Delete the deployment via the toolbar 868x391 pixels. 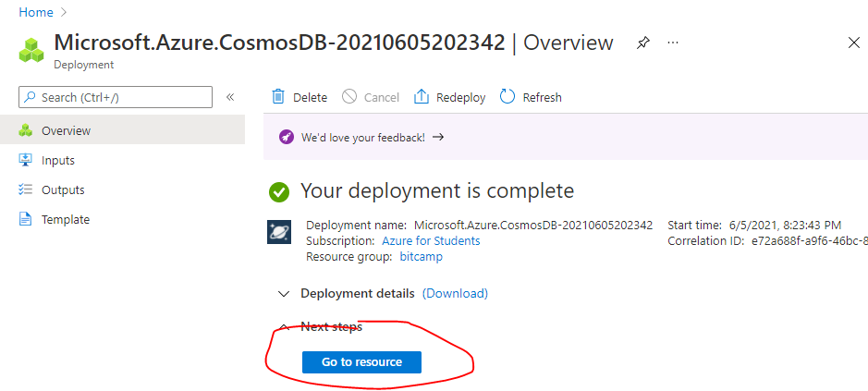tap(300, 97)
